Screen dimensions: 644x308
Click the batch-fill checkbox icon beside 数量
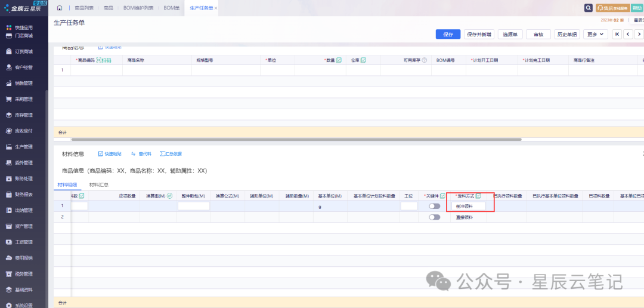(339, 60)
